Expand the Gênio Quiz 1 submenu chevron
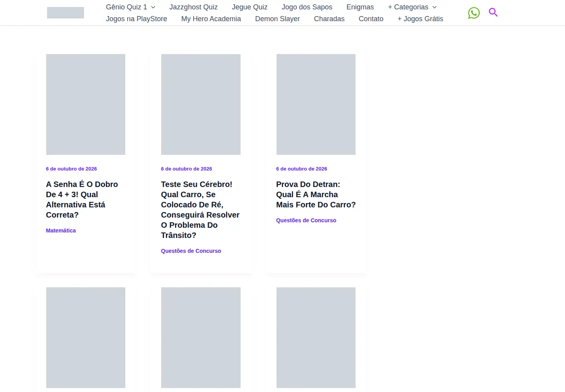The width and height of the screenshot is (565, 392). click(153, 7)
